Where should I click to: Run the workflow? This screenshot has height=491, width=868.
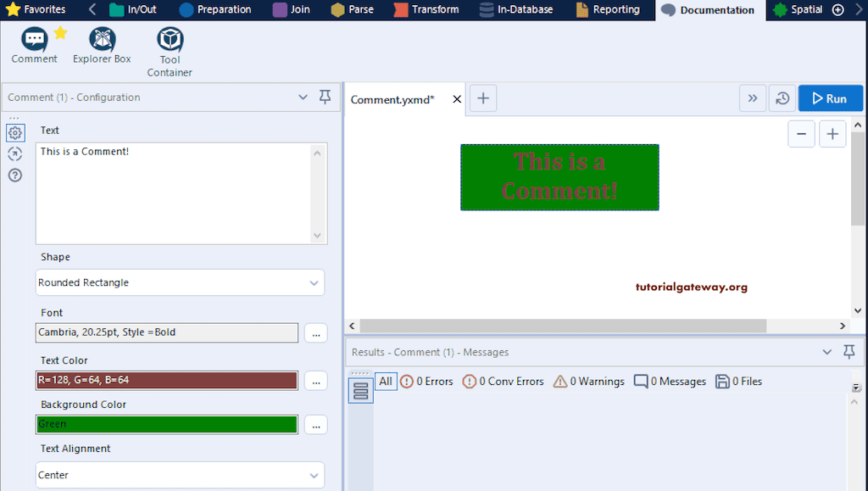pos(830,98)
